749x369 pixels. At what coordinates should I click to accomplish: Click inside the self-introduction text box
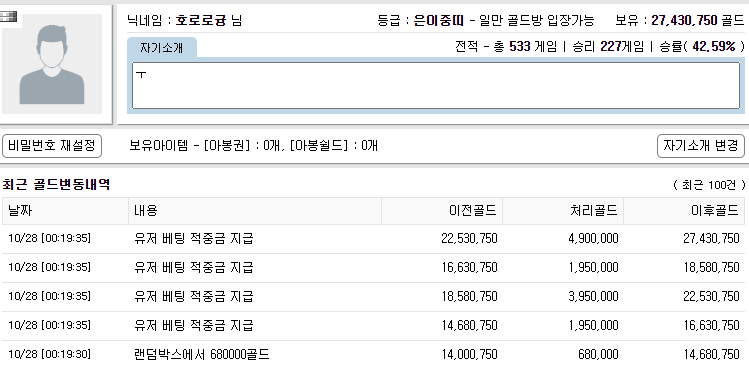[x=436, y=86]
